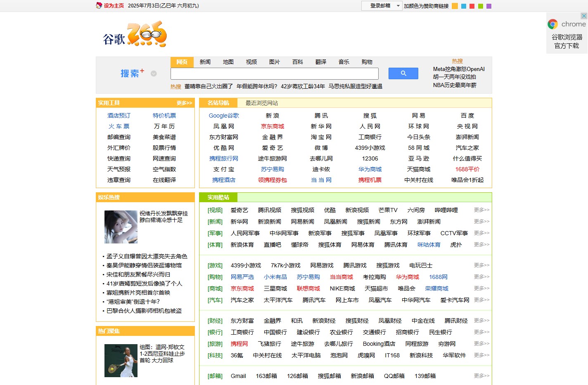Open the hot search Meta挖角激怒OpenAI

tap(459, 69)
